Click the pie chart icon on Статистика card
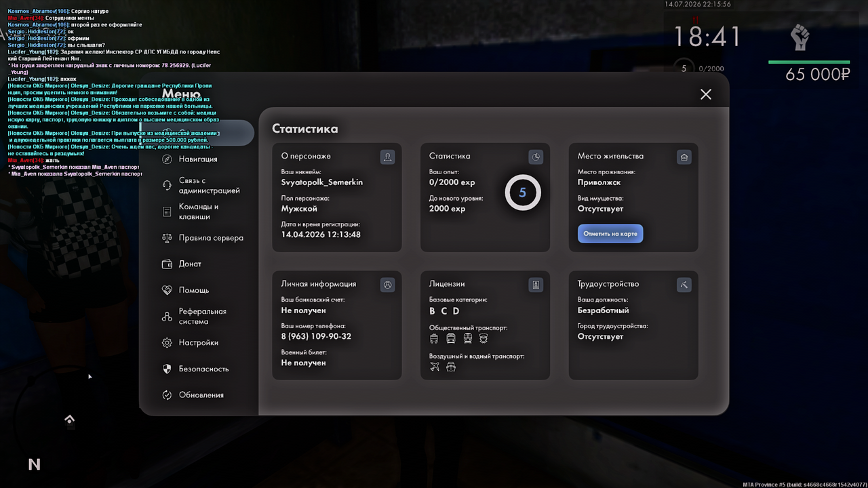Viewport: 868px width, 488px height. point(536,157)
